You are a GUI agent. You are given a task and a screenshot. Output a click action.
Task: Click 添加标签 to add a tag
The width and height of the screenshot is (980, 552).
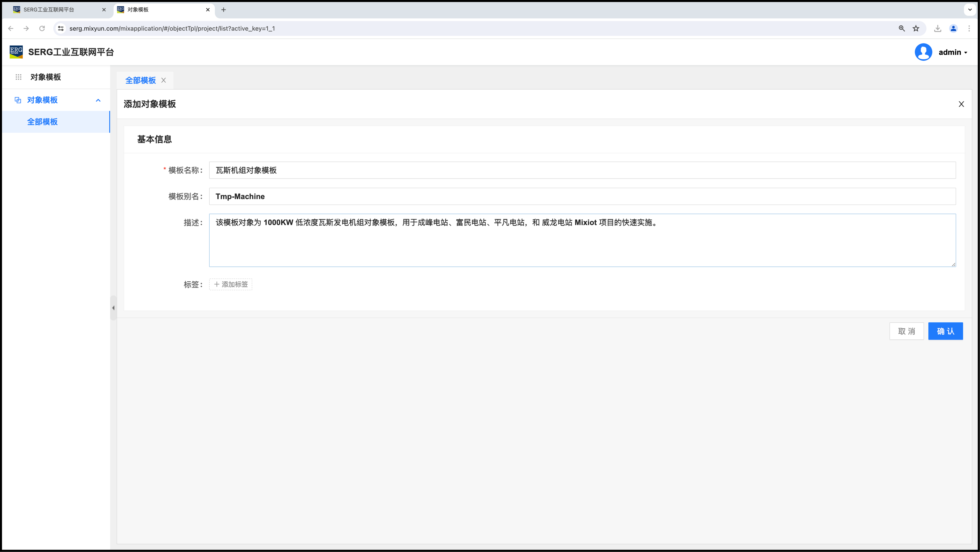(x=231, y=284)
